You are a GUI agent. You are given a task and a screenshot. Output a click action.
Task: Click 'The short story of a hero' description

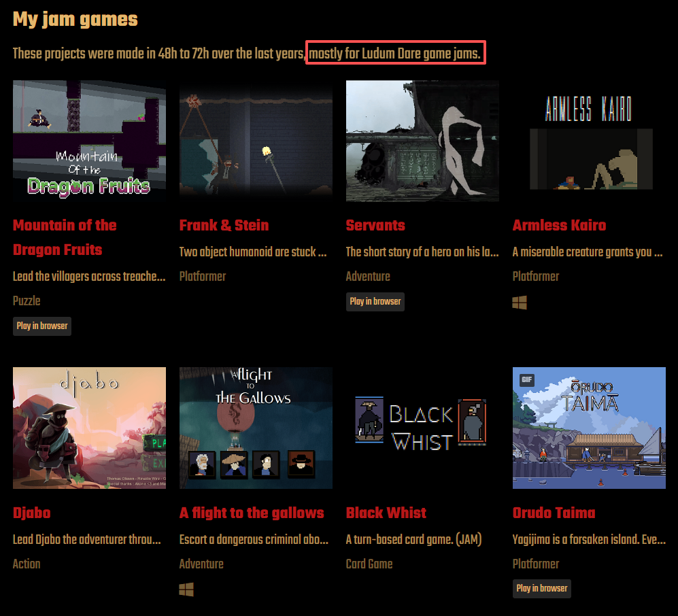(422, 252)
